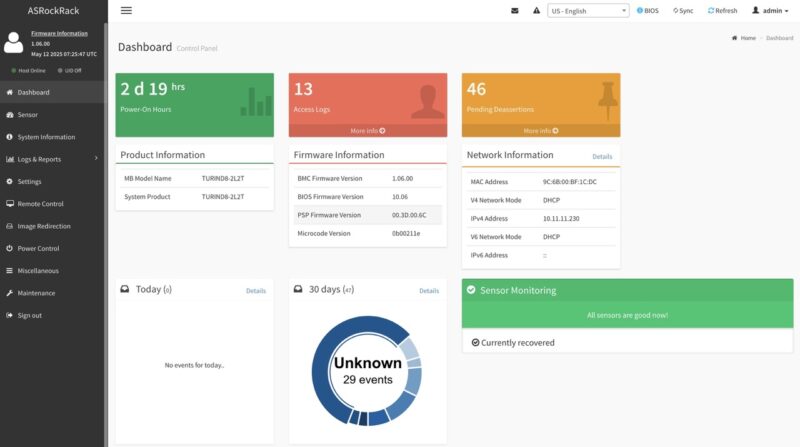Open Logs & Reports menu item
800x447 pixels.
point(53,159)
